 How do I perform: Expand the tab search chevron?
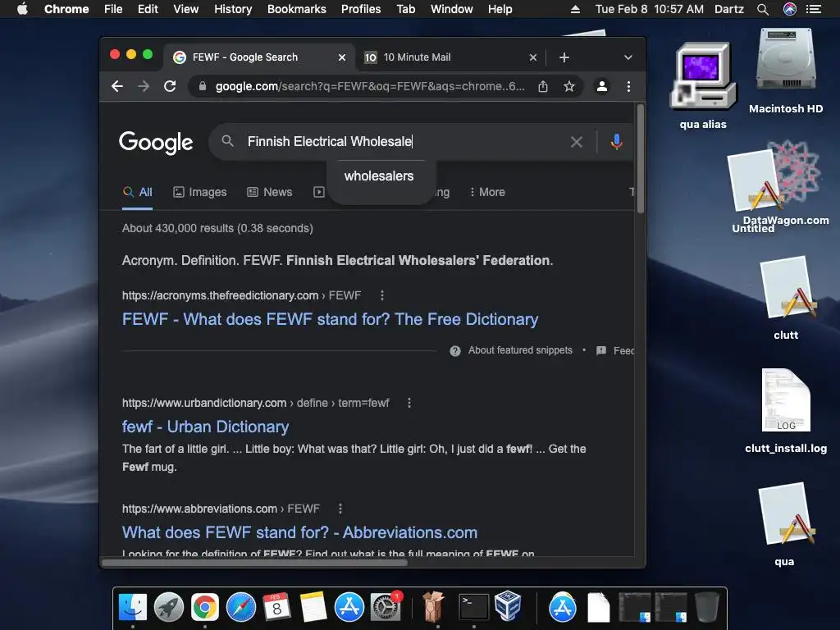click(628, 57)
